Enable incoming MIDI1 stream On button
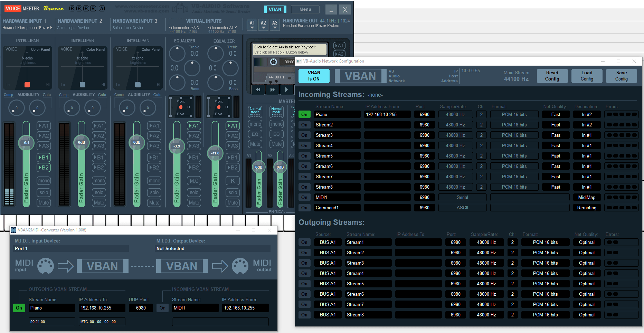This screenshot has width=644, height=333. 304,197
